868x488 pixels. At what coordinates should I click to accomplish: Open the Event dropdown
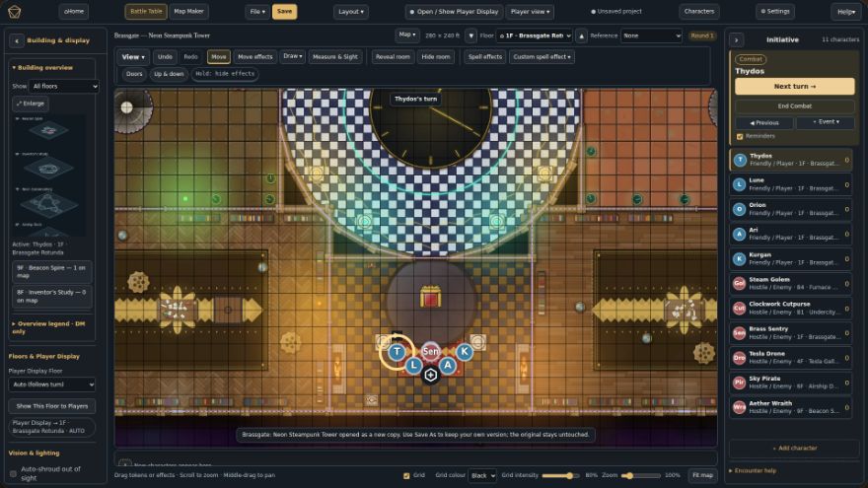826,122
